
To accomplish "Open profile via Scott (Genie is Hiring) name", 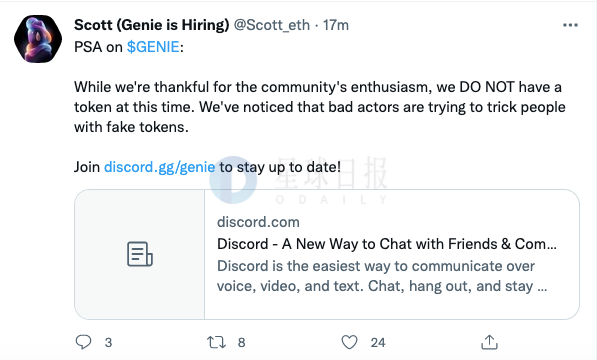I will [152, 25].
